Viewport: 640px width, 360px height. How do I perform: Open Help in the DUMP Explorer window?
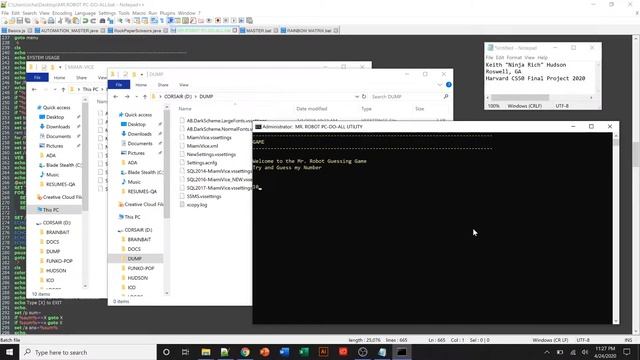(449, 84)
